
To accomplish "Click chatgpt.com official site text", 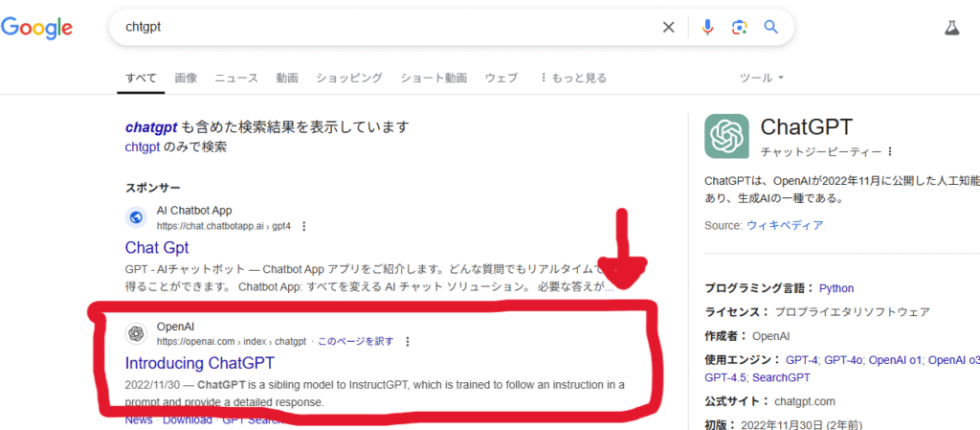I will 804,401.
